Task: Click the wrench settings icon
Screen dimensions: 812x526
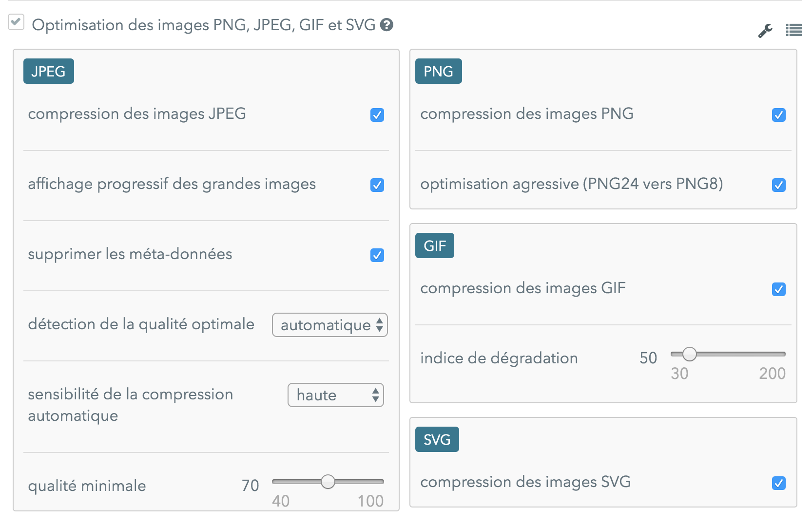Action: (x=765, y=31)
